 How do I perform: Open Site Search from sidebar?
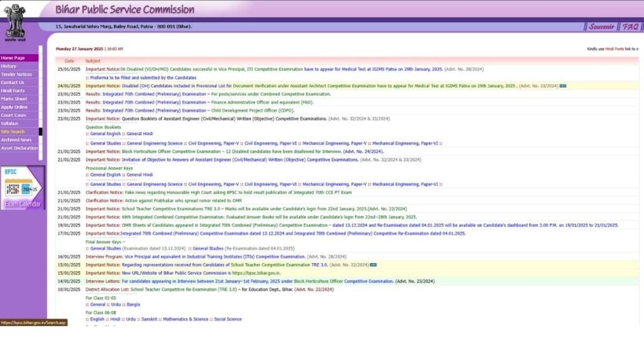[x=13, y=131]
